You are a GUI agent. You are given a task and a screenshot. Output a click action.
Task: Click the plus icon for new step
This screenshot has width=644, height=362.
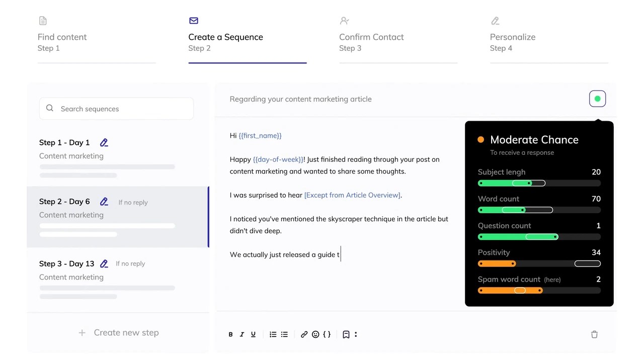point(82,333)
